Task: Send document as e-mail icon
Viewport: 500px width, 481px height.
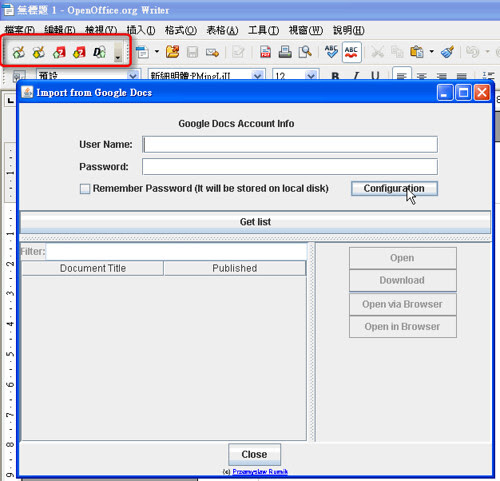Action: click(212, 52)
